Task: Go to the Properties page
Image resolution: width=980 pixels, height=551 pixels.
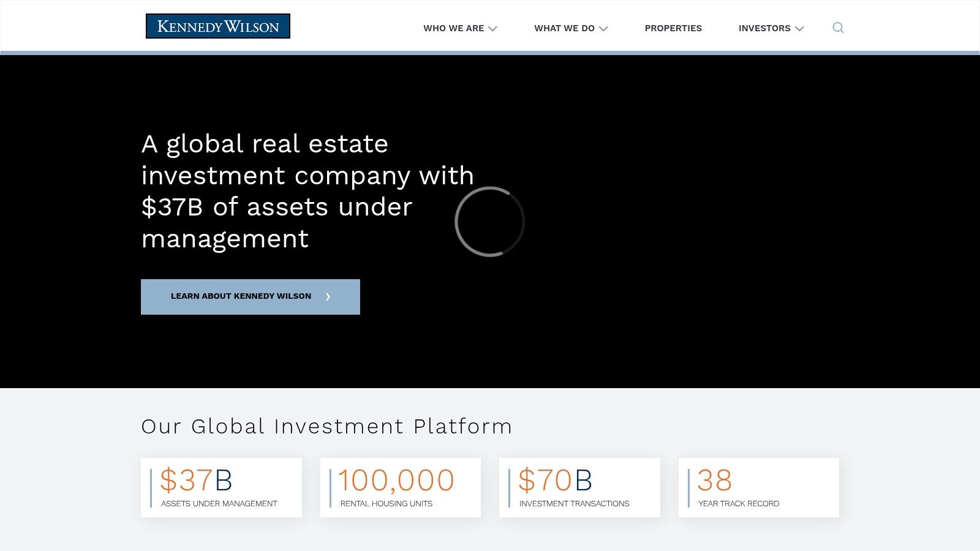Action: point(673,28)
